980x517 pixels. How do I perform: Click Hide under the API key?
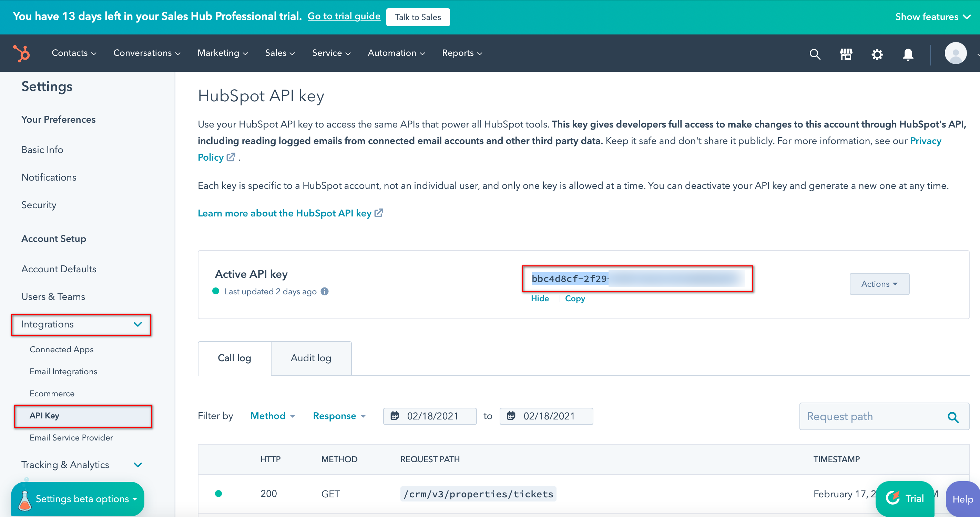540,298
